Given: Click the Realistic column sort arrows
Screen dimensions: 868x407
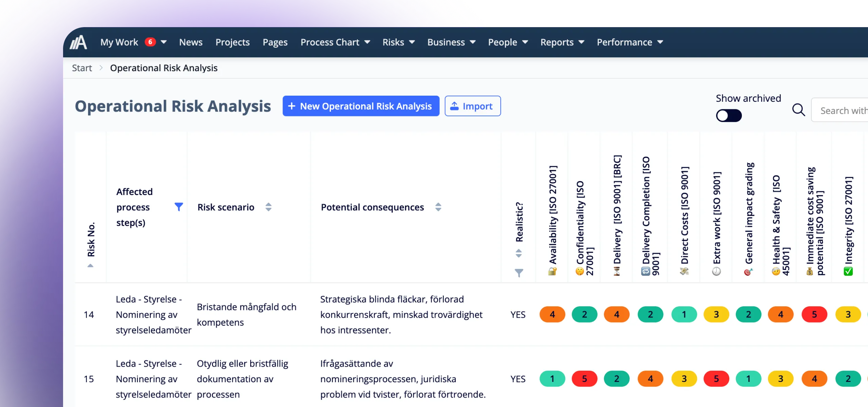Looking at the screenshot, I should pos(519,253).
